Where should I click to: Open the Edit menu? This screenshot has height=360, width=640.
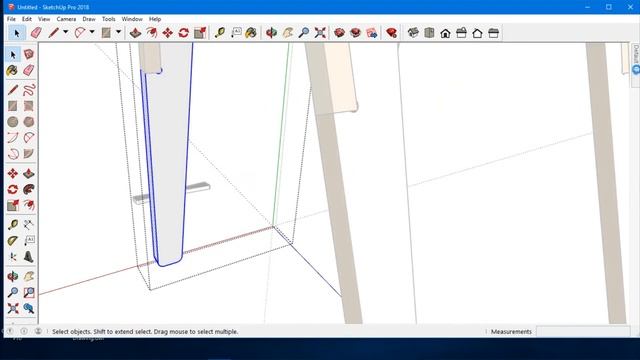[27, 19]
